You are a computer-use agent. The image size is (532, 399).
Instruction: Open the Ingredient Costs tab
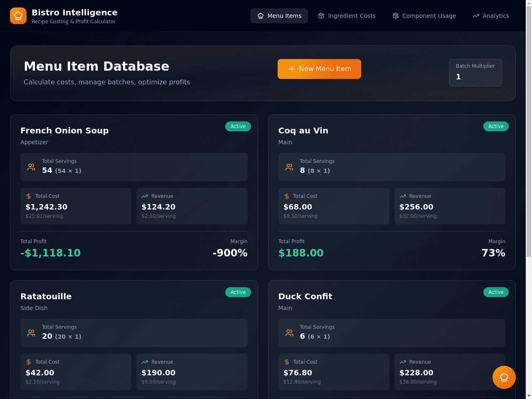click(x=347, y=16)
